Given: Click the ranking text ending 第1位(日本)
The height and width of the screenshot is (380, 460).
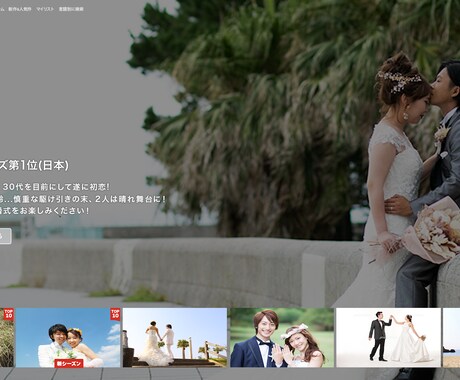Looking at the screenshot, I should pyautogui.click(x=34, y=166).
